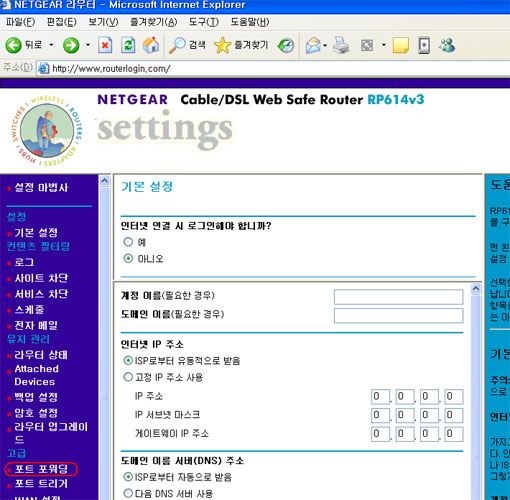The width and height of the screenshot is (510, 500).
Task: Click last octet of IP 서브넷 마스크
Action: (x=454, y=415)
